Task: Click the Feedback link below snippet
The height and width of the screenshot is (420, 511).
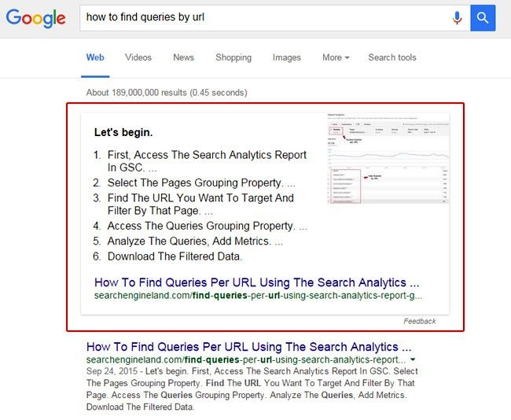Action: click(419, 321)
